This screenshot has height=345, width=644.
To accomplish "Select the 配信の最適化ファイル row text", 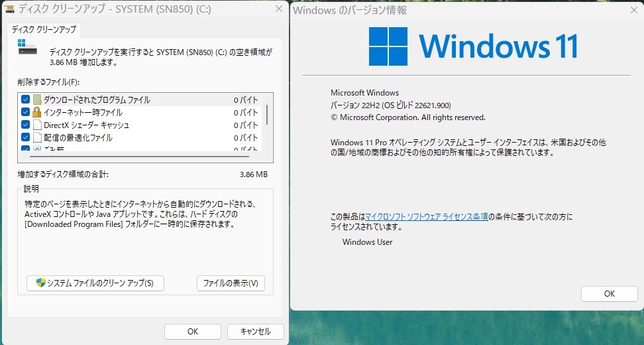I will (x=78, y=137).
